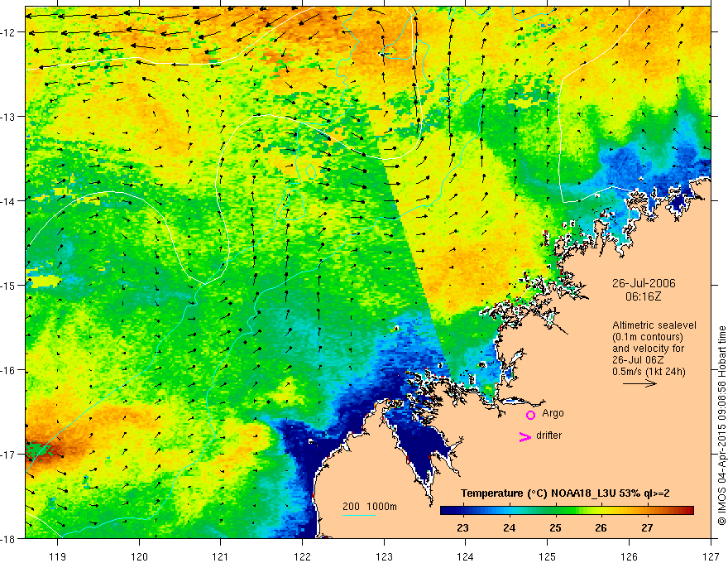
Task: Click the 'and velocity for' text line
Action: click(648, 349)
